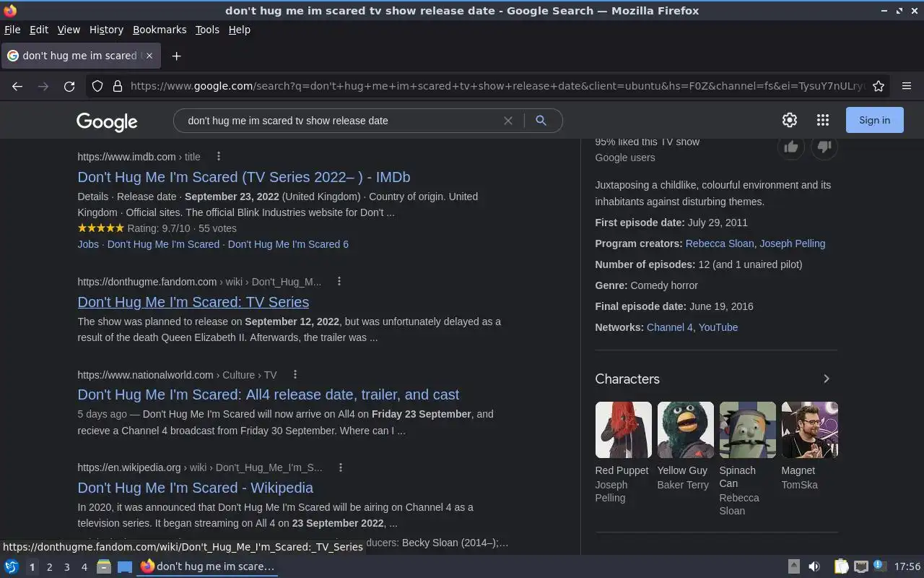
Task: Open the Help menu
Action: point(240,30)
